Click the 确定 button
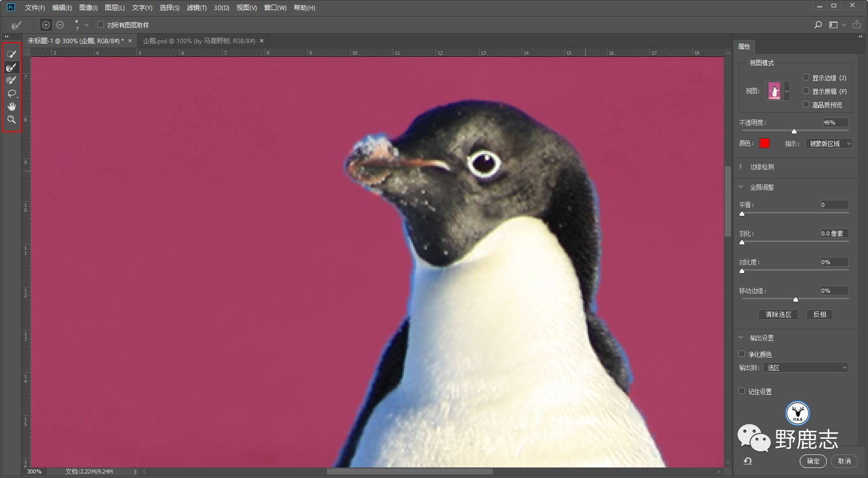The image size is (868, 478). coord(813,461)
